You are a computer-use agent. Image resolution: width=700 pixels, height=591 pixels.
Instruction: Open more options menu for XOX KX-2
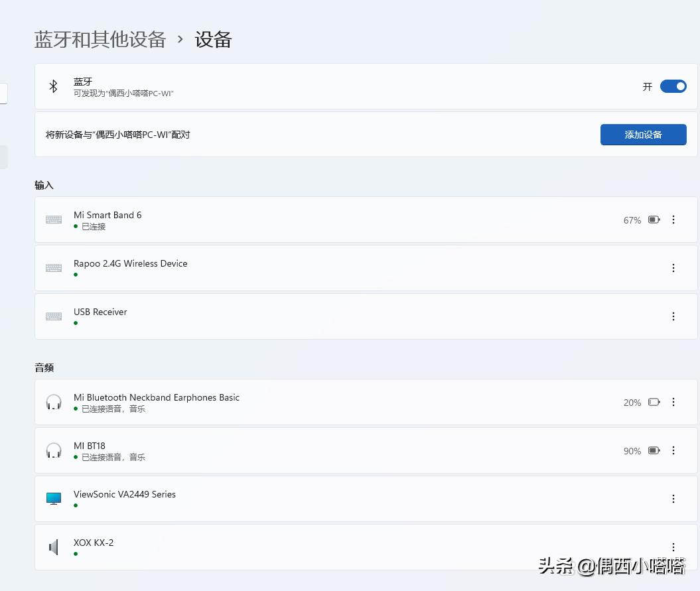pyautogui.click(x=673, y=547)
